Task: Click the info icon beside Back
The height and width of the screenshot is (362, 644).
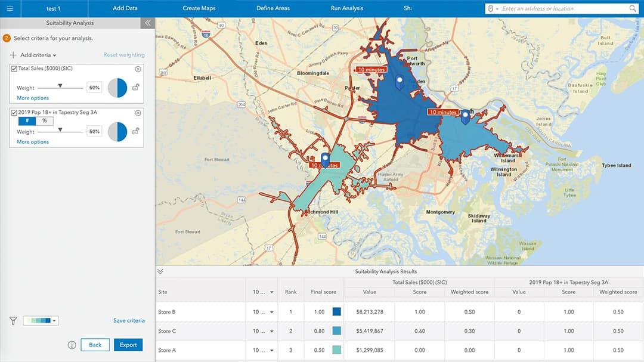Action: [x=72, y=345]
